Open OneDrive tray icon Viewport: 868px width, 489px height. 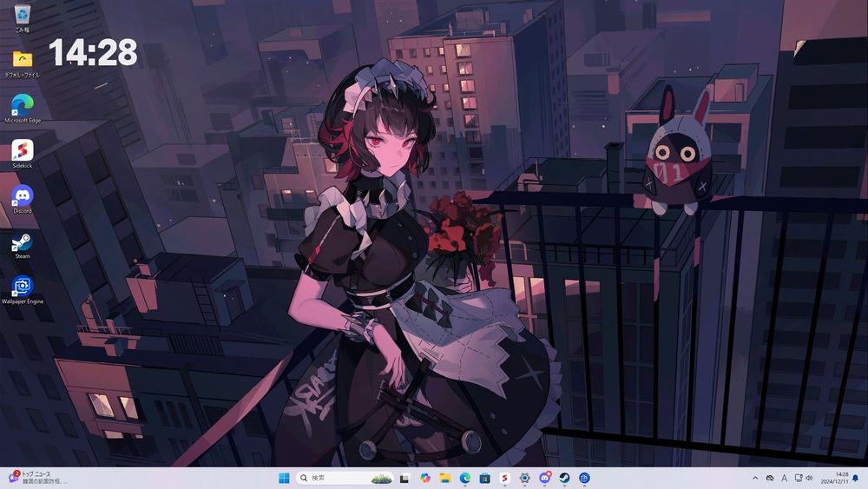pos(769,478)
